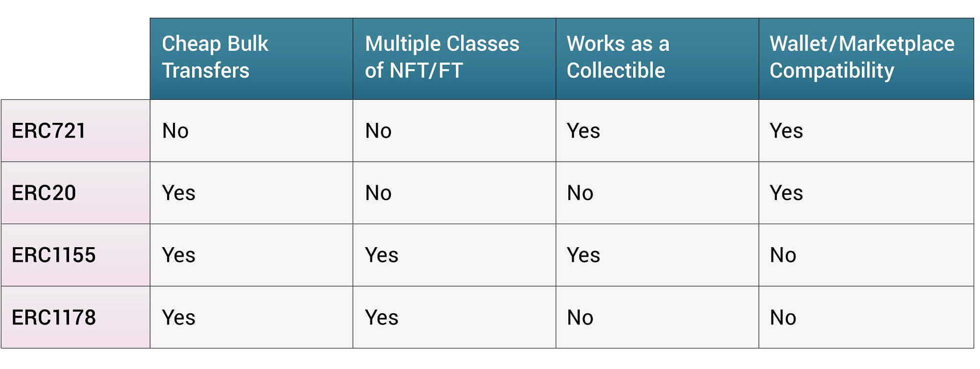Image resolution: width=980 pixels, height=369 pixels.
Task: Select the ERC1178 row label
Action: tap(75, 317)
